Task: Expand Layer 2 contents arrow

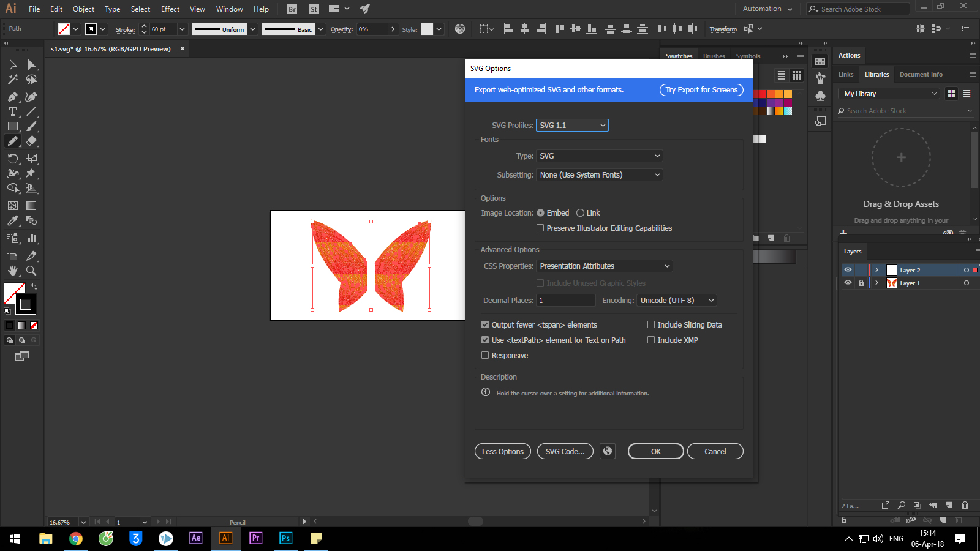Action: [876, 270]
